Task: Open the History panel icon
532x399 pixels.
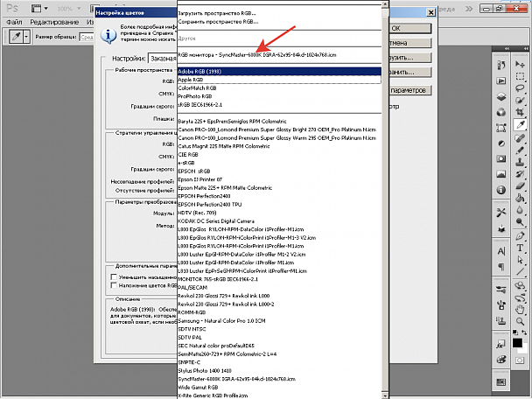Action: [501, 65]
